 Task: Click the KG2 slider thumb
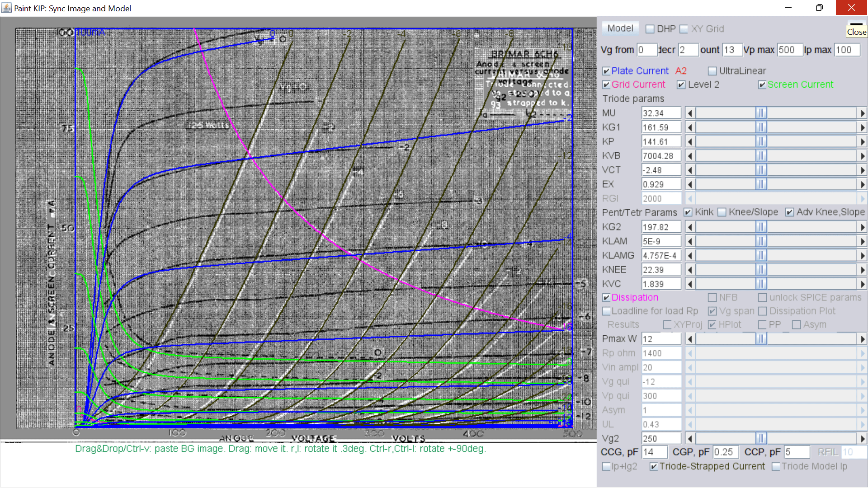pos(761,227)
